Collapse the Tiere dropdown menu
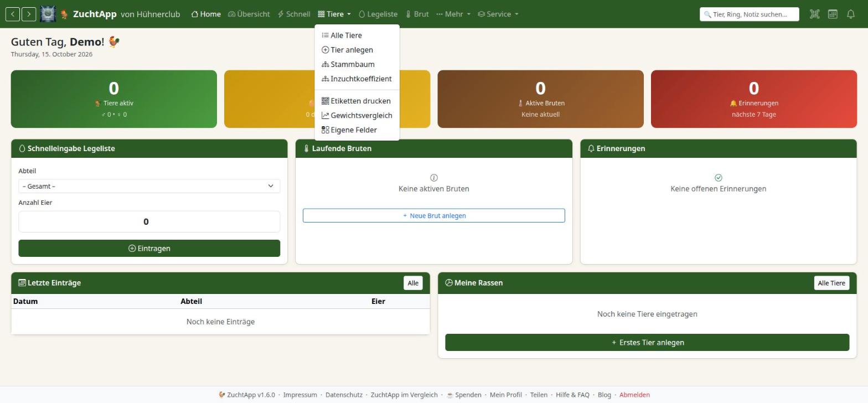868x403 pixels. (334, 14)
